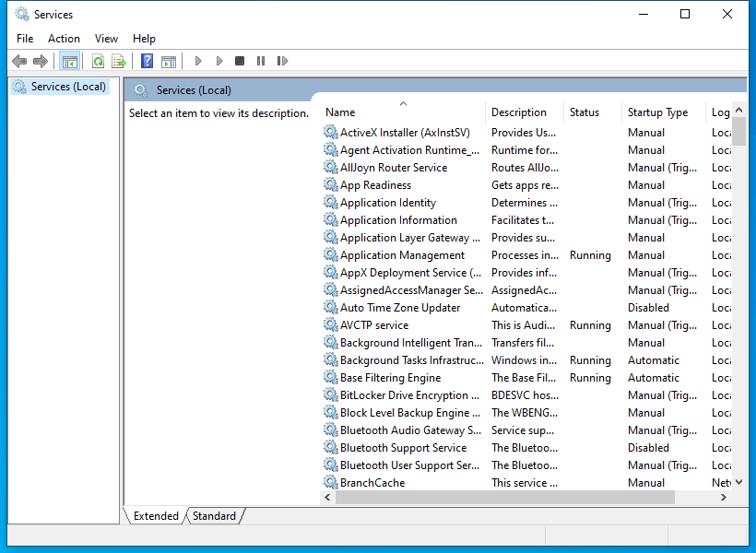Click the Refresh toolbar icon
756x553 pixels.
[x=98, y=61]
